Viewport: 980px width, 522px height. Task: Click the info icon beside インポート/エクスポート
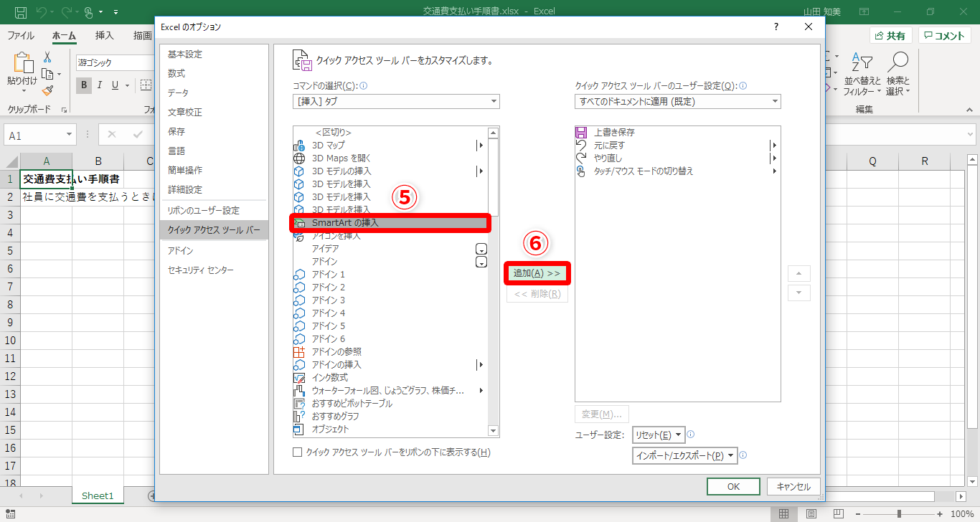[x=743, y=455]
